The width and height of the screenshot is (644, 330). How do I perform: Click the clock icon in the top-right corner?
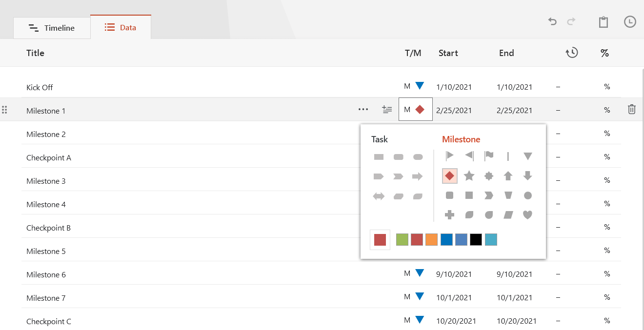tap(629, 22)
